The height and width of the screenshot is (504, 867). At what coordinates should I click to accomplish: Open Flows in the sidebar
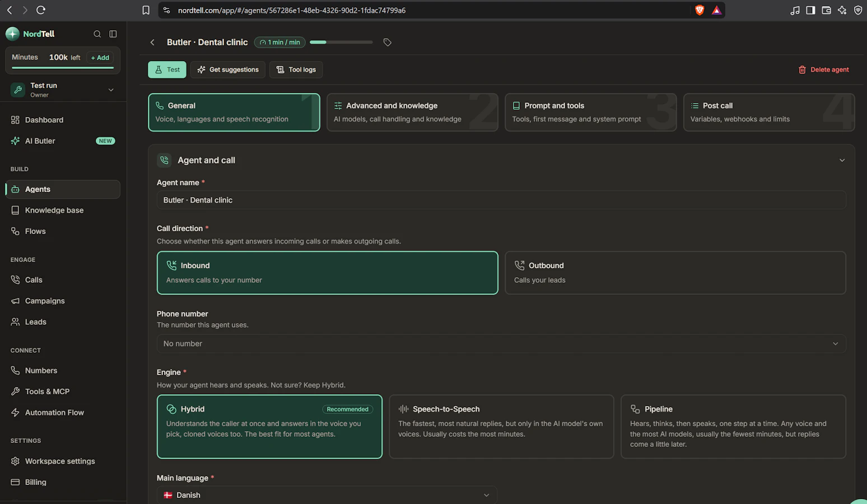click(63, 231)
